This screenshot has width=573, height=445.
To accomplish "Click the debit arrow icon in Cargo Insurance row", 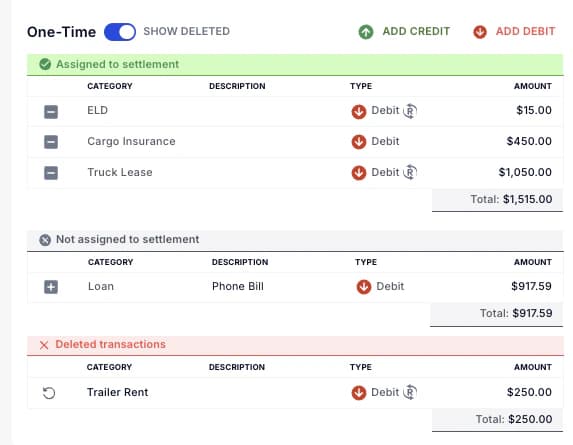I will [359, 142].
